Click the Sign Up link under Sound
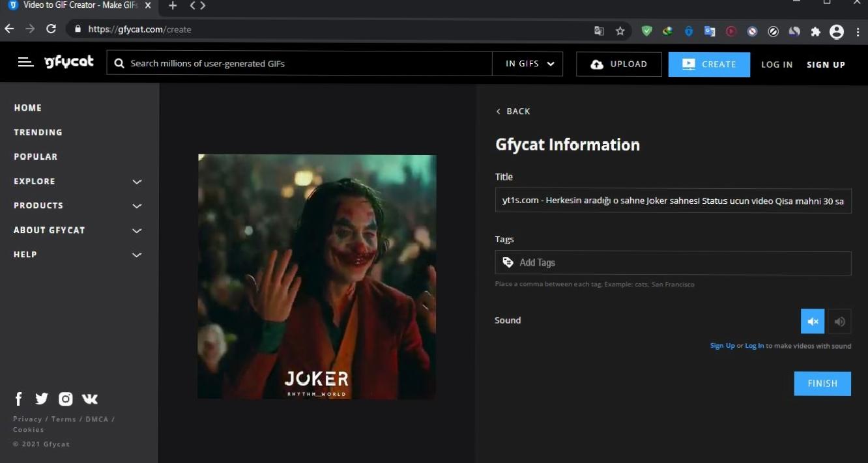The image size is (868, 463). 722,346
